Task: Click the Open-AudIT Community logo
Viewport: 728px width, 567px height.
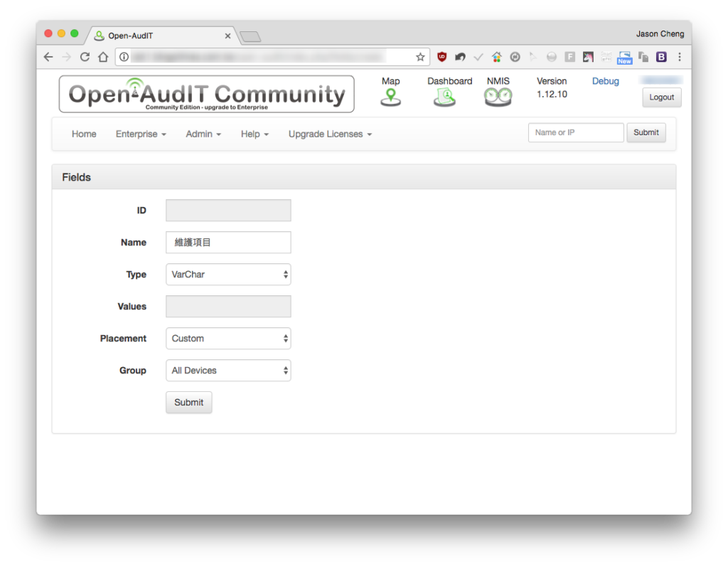Action: tap(207, 94)
